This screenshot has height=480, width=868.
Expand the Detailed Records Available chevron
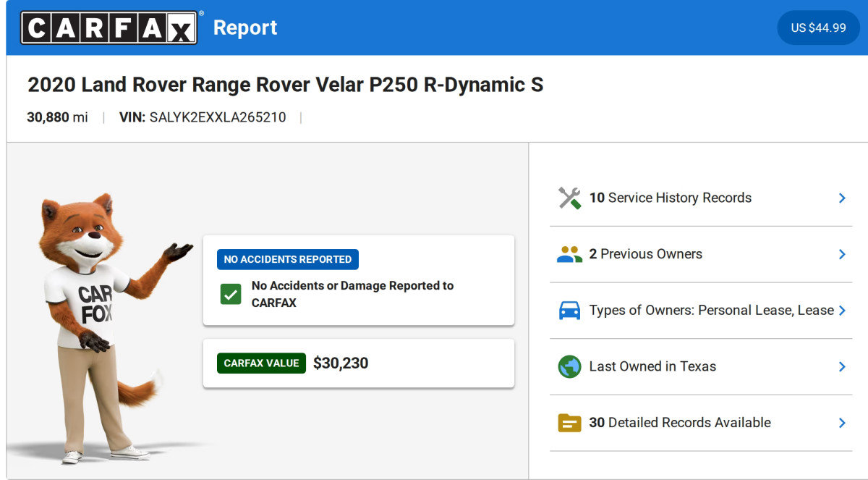point(842,423)
